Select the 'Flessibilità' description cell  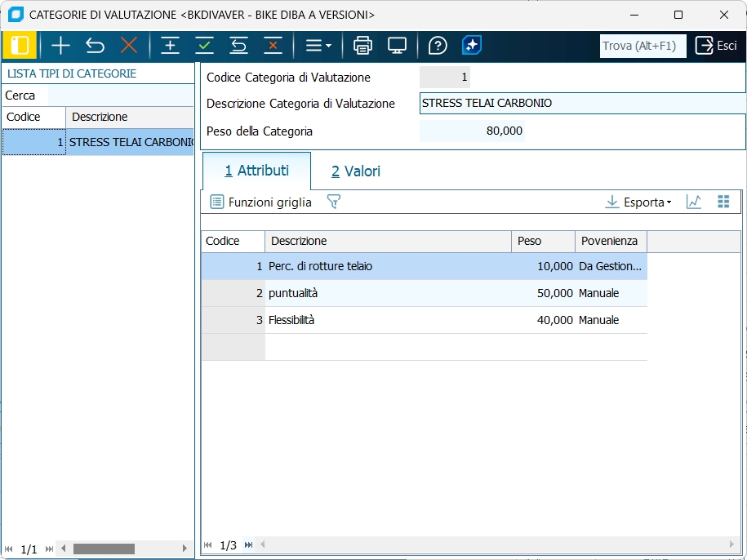(388, 320)
